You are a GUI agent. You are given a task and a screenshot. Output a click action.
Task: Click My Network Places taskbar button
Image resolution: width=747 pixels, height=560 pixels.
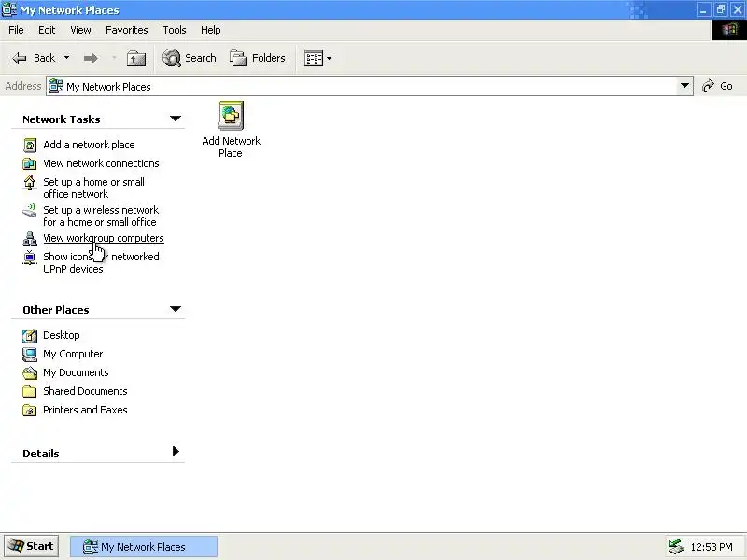[x=144, y=547]
